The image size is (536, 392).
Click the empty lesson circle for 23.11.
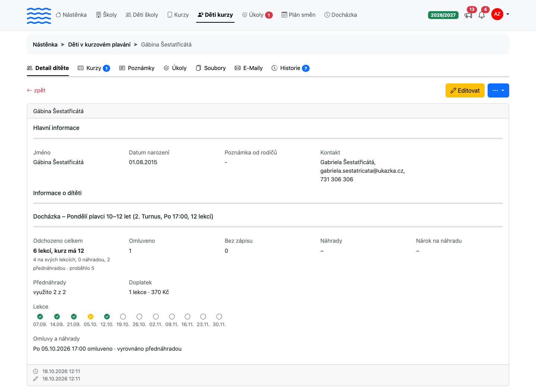[x=203, y=316]
